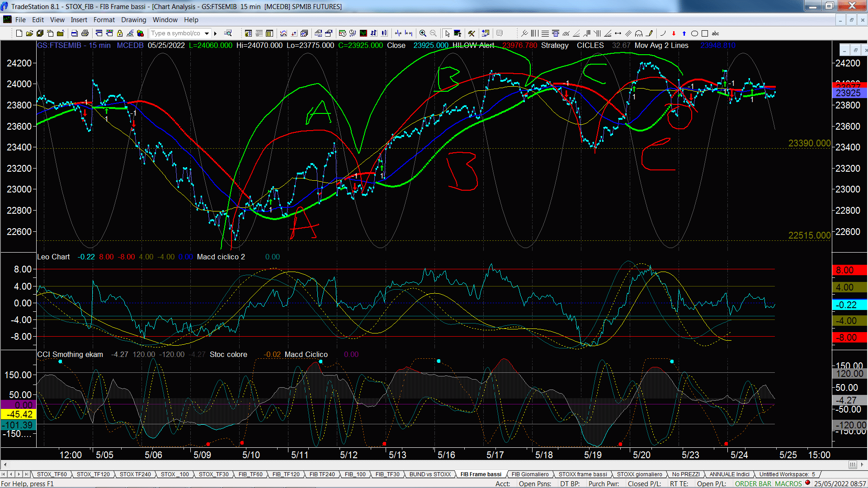Click the horizontal scrollbar right arrow

click(863, 465)
